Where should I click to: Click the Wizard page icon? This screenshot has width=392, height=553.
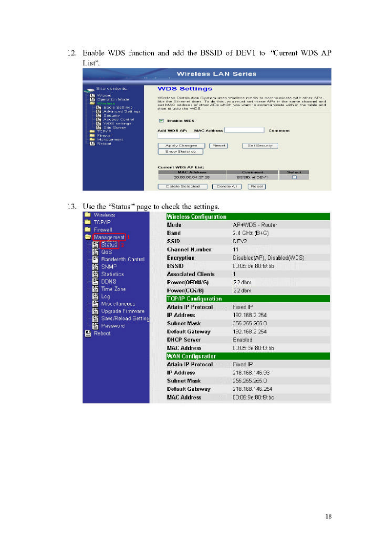click(x=92, y=95)
